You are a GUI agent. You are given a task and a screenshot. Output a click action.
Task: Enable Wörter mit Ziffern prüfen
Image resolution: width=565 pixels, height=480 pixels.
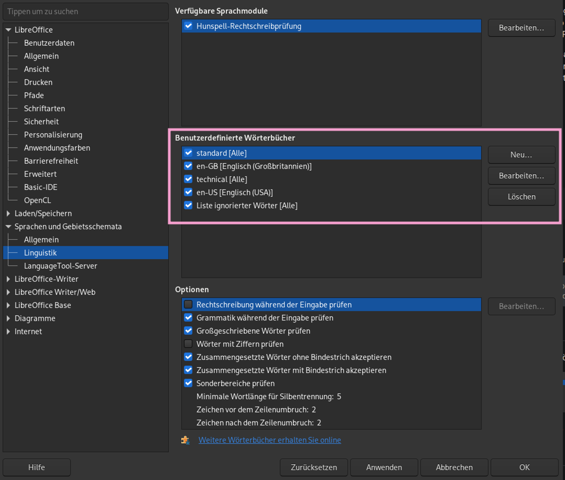(x=188, y=344)
